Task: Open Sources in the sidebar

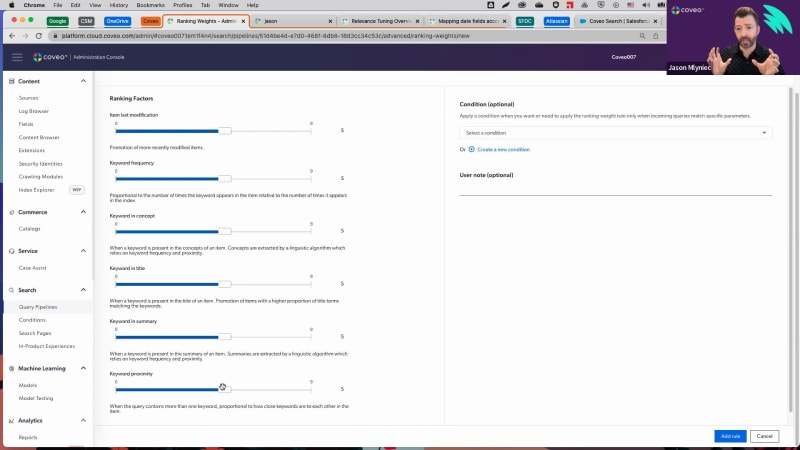Action: (29, 98)
